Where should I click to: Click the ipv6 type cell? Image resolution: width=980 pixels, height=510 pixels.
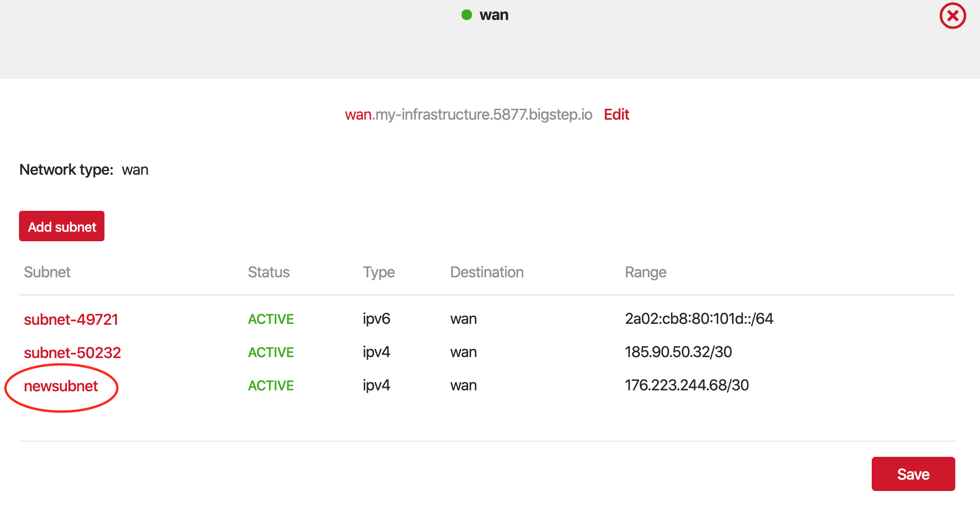tap(377, 319)
